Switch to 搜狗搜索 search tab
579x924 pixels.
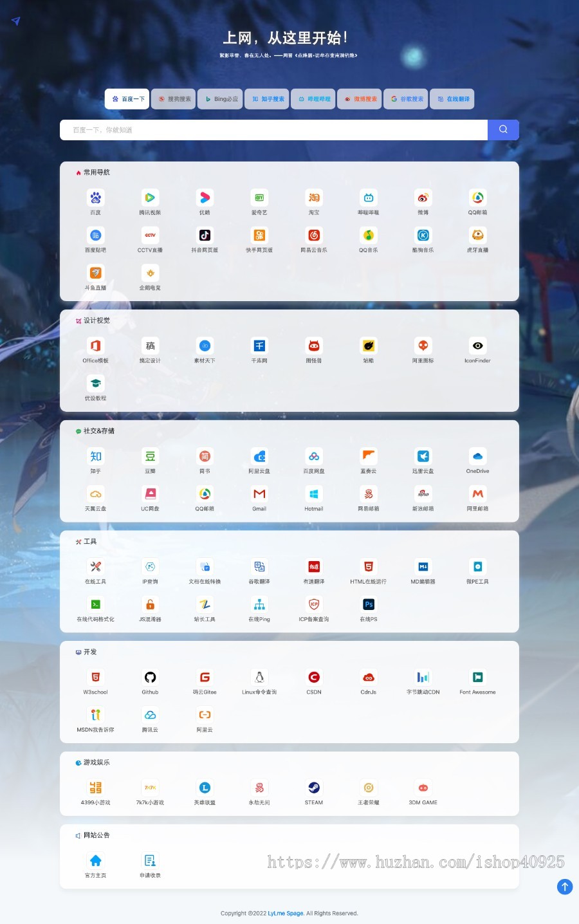pos(174,99)
